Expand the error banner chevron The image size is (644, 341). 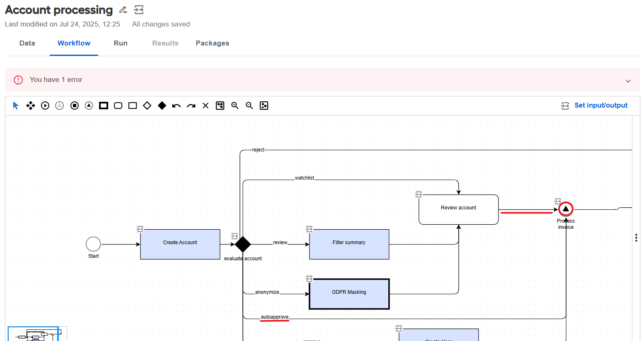point(628,81)
